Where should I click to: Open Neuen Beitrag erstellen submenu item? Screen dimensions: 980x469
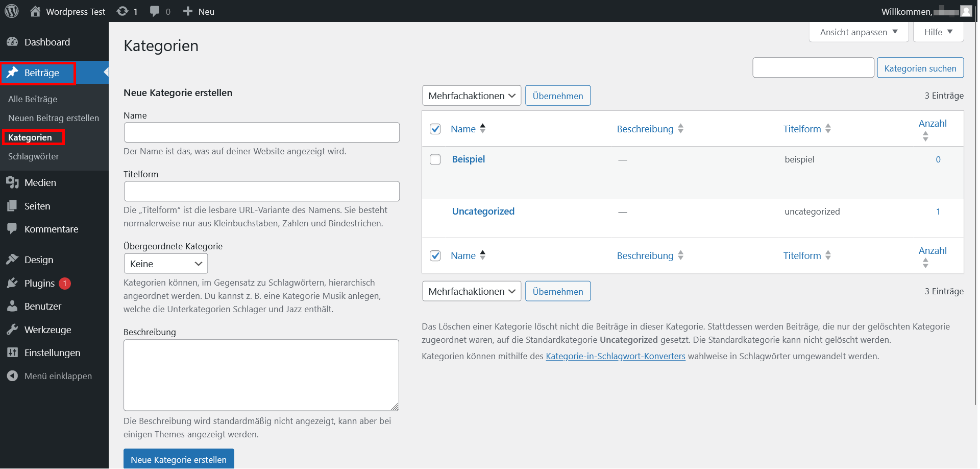click(x=54, y=118)
